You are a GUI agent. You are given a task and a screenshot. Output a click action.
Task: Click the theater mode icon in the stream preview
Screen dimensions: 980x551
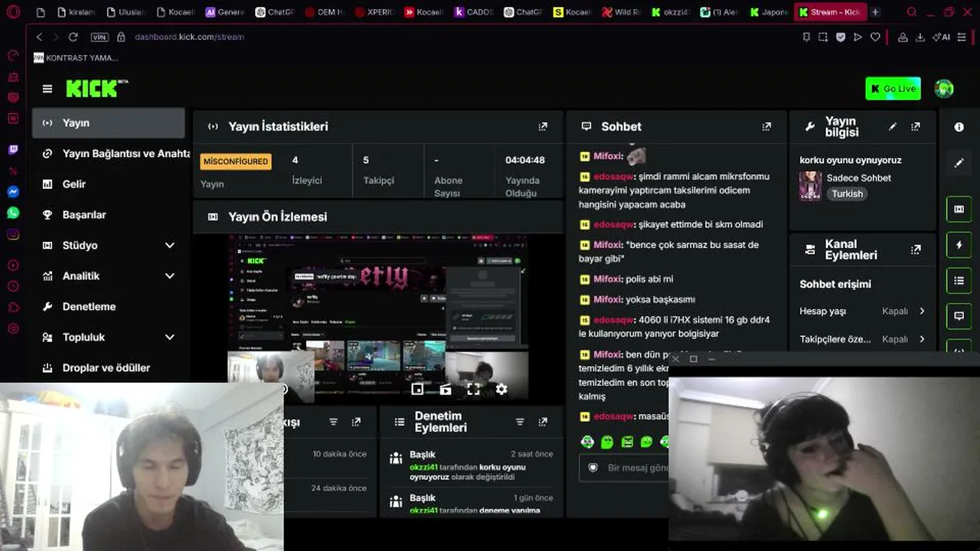[x=446, y=390]
